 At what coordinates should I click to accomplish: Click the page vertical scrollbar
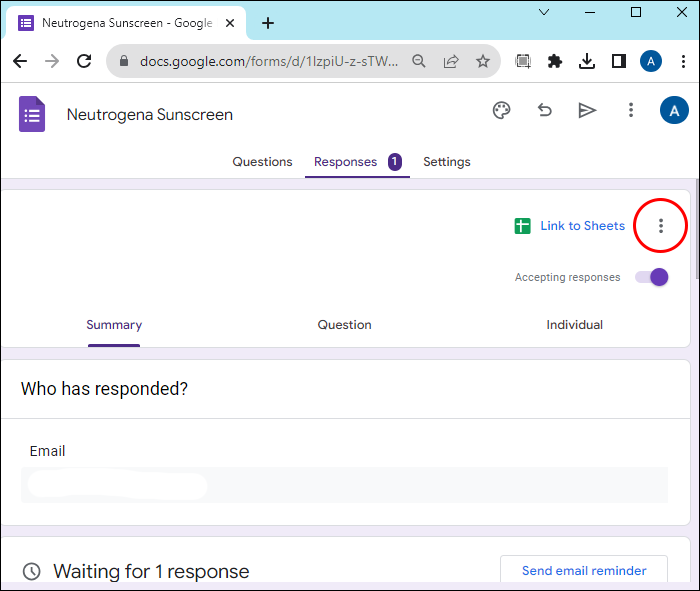(697, 229)
